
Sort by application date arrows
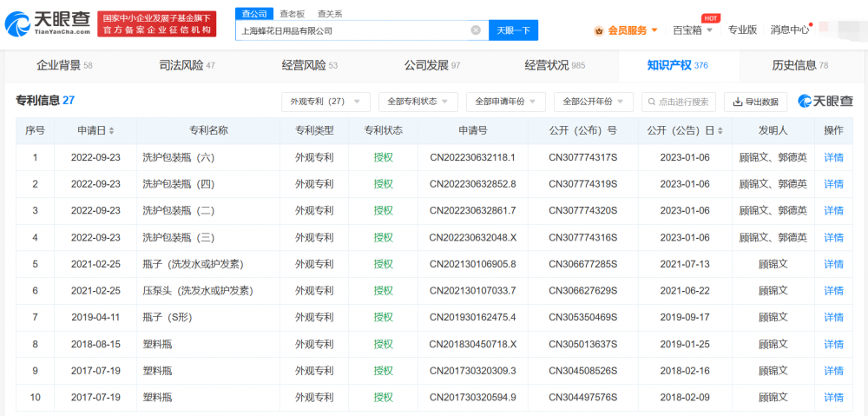(111, 131)
